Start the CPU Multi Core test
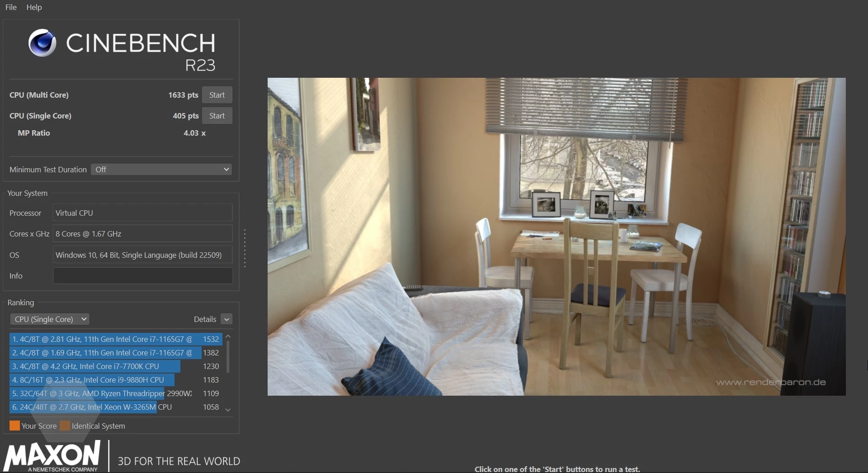This screenshot has width=868, height=473. 217,95
